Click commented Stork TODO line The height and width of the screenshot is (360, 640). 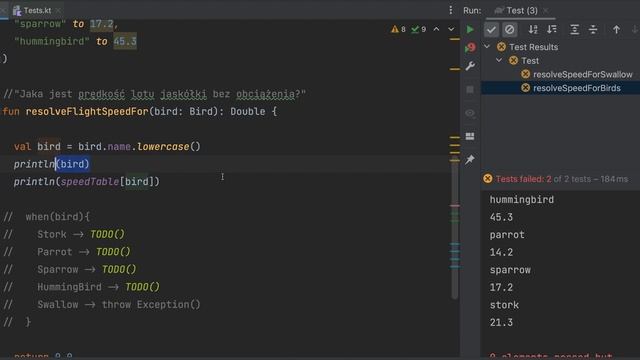64,234
